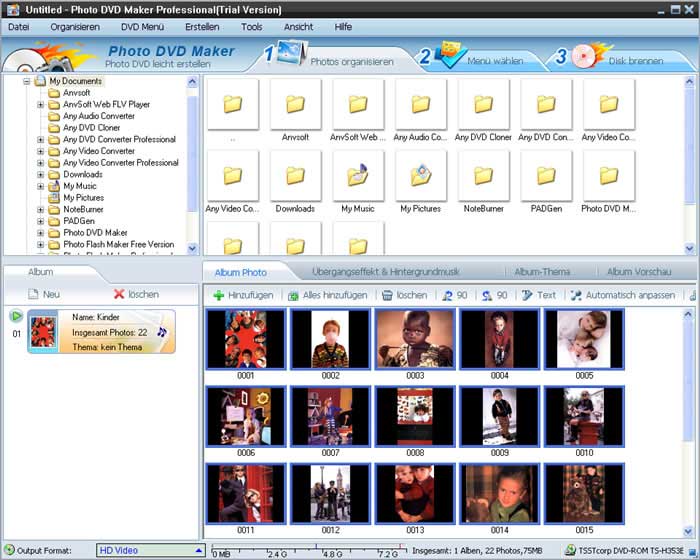
Task: Select photo thumbnail 0003
Action: 415,339
